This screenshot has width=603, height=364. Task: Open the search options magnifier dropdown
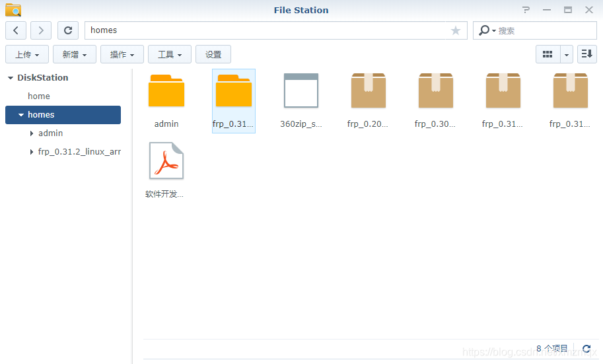pyautogui.click(x=487, y=30)
